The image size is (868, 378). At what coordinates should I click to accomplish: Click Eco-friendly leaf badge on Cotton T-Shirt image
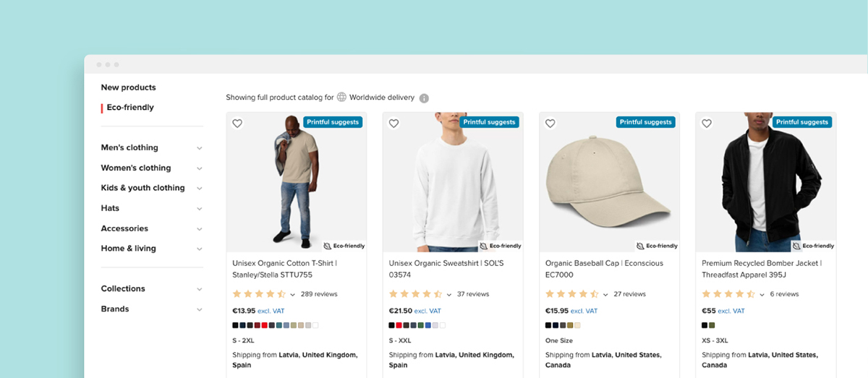344,246
